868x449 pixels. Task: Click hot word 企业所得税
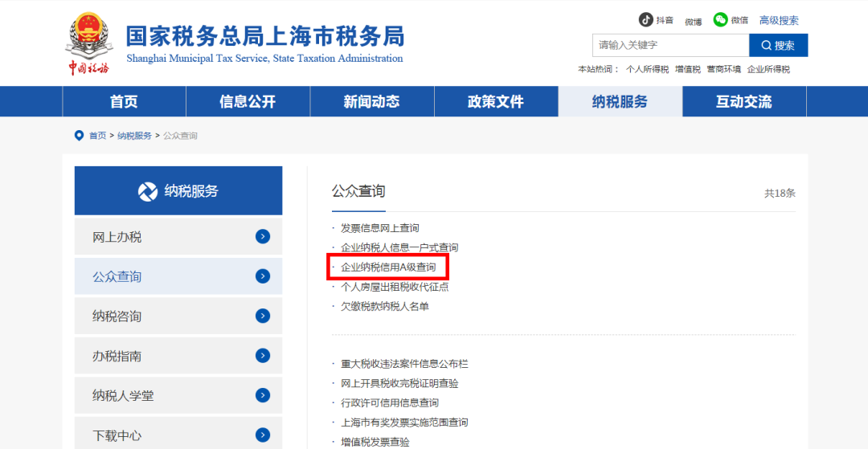tap(768, 70)
